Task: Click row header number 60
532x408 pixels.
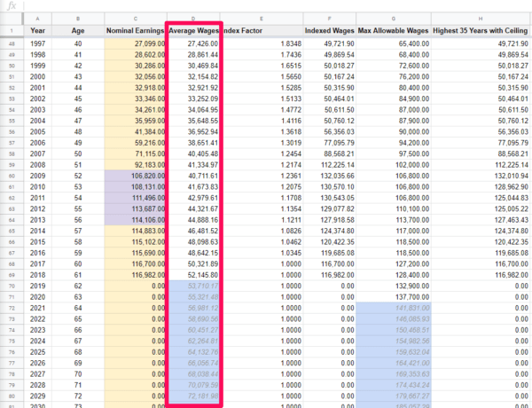Action: click(x=10, y=176)
